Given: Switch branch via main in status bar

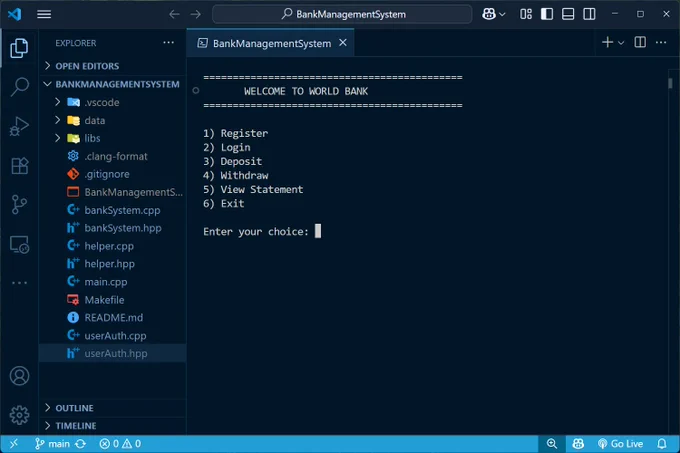Looking at the screenshot, I should coord(52,443).
